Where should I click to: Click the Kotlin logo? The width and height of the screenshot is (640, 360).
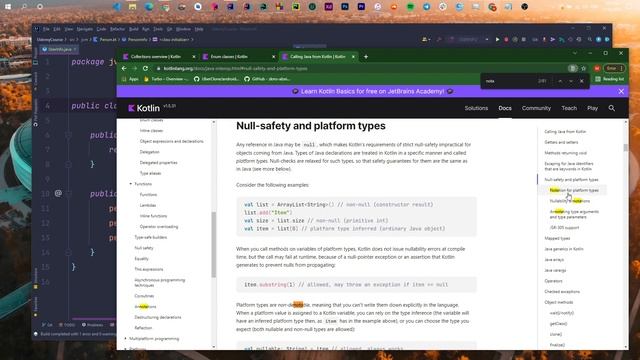click(144, 108)
